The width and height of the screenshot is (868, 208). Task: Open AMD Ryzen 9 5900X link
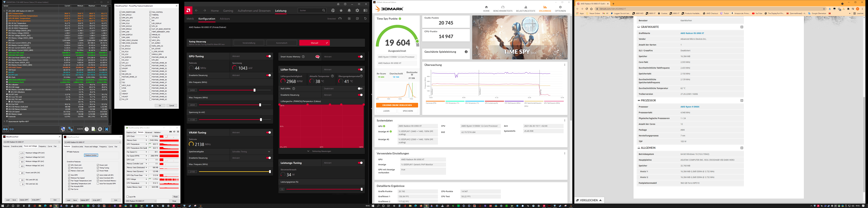(x=690, y=107)
